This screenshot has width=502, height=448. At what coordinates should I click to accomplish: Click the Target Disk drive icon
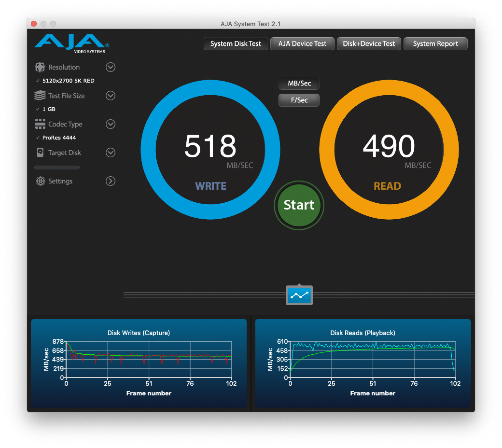[40, 153]
